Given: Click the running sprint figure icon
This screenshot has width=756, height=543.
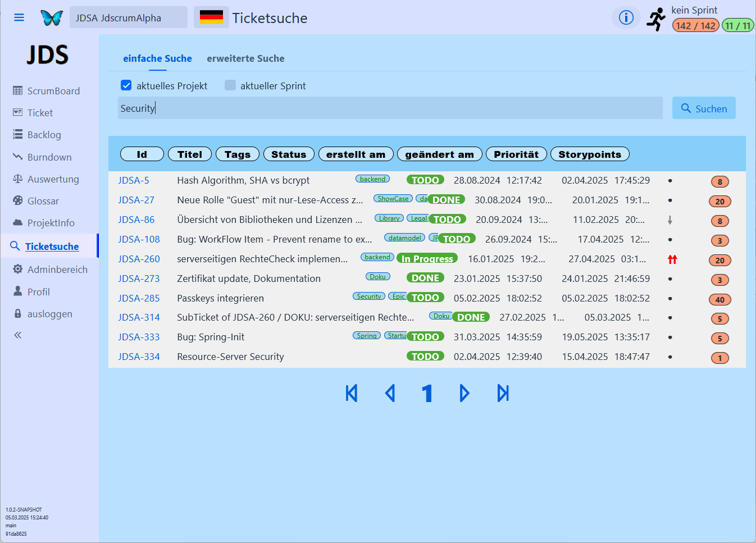Looking at the screenshot, I should click(x=656, y=19).
